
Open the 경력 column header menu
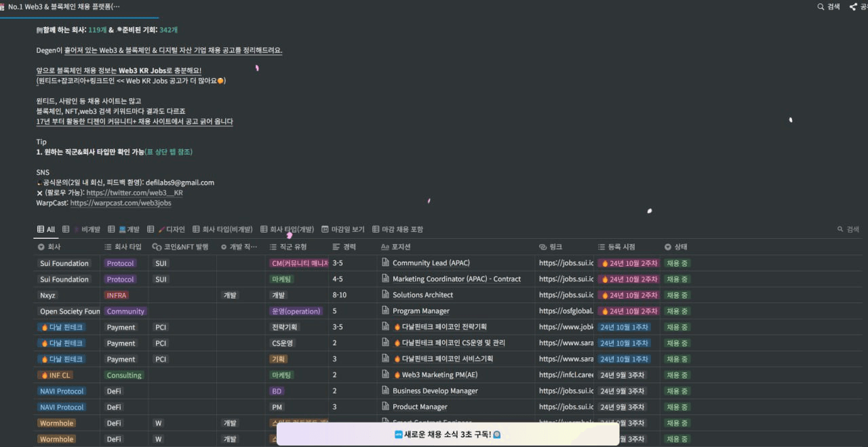click(353, 247)
